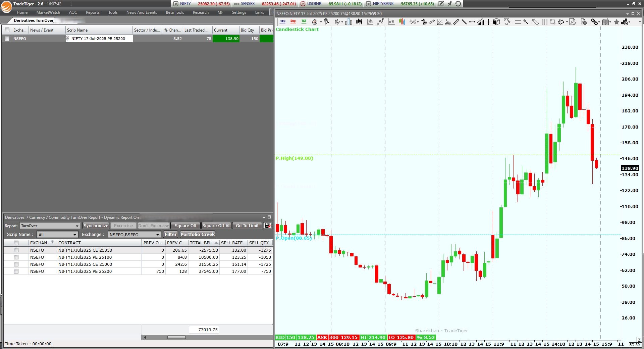Toggle the header checkbox in Derivatives TurnOver grid
Image resolution: width=644 pixels, height=349 pixels.
point(7,30)
